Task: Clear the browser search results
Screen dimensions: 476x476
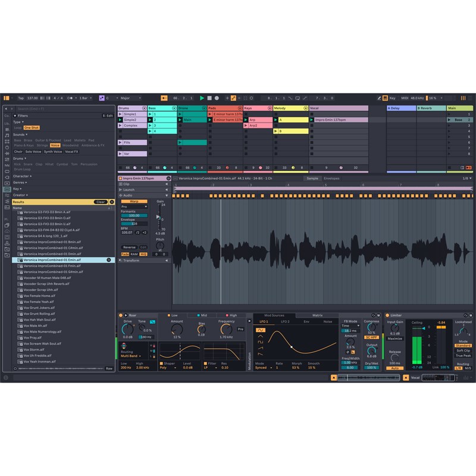Action: pos(100,202)
